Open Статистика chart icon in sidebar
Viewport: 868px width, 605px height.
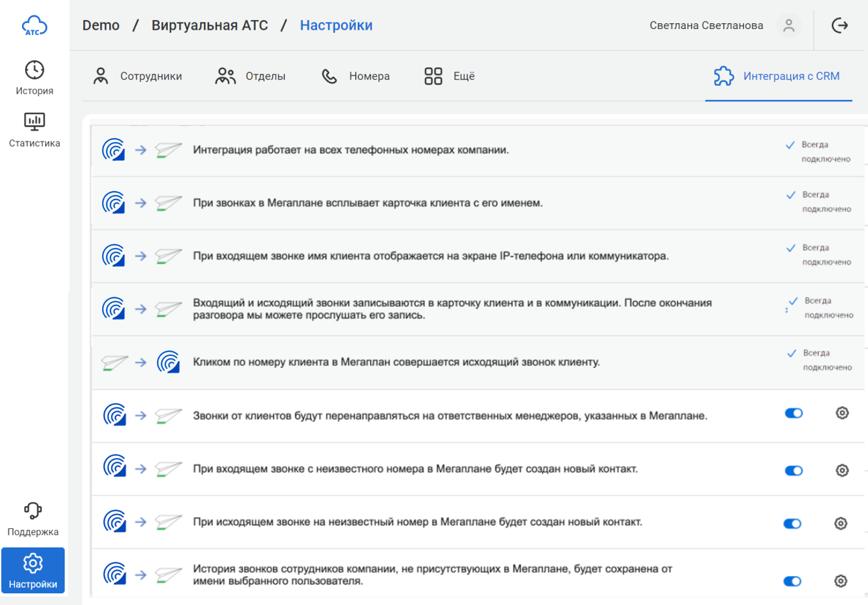[34, 121]
